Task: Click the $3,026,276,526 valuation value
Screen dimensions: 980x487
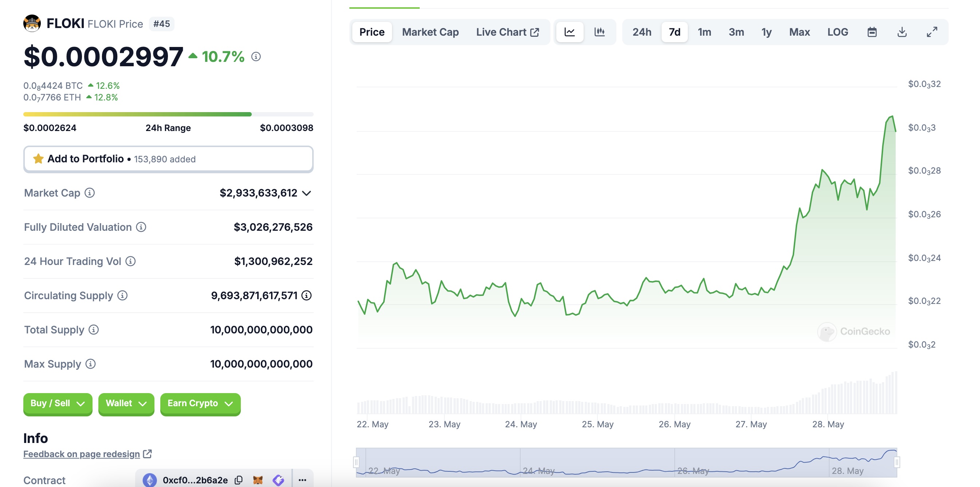Action: (x=273, y=227)
